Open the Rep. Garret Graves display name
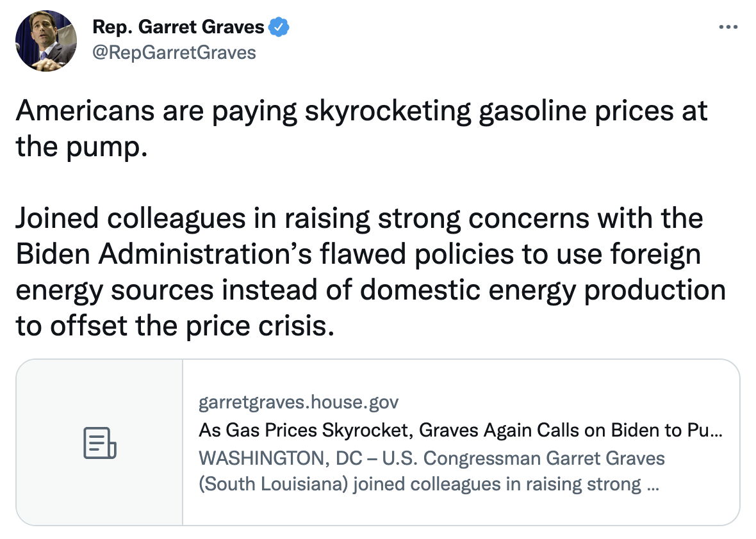Image resolution: width=756 pixels, height=539 pixels. (178, 27)
